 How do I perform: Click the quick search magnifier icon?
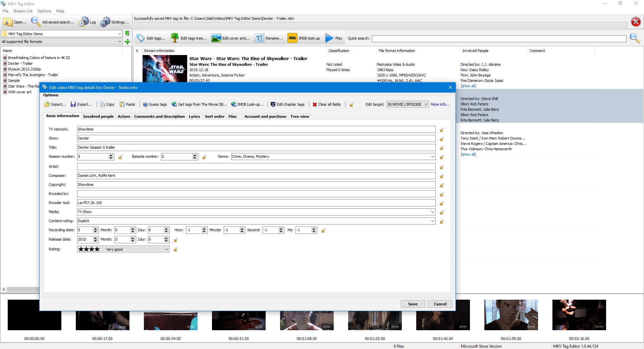(635, 38)
